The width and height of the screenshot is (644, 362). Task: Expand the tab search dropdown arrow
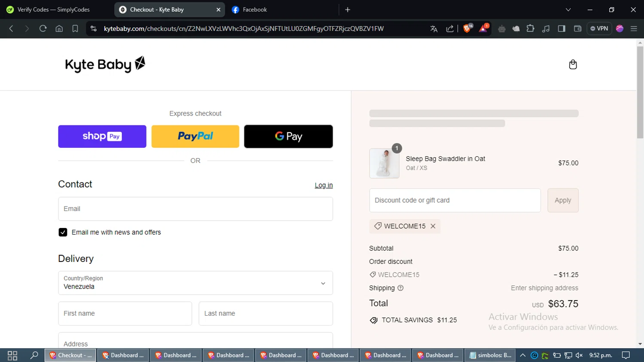click(x=568, y=9)
